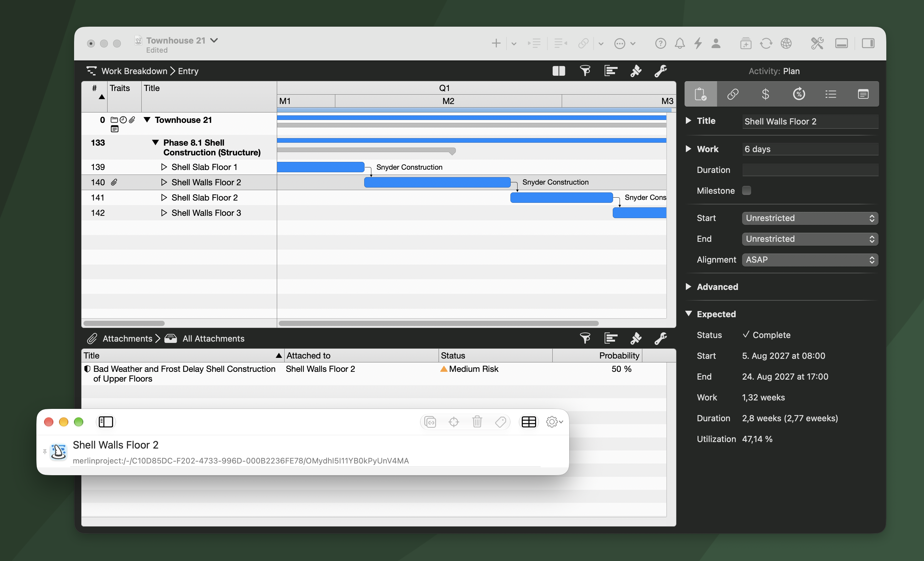Viewport: 924px width, 561px height.
Task: Enable the Milestone checkbox
Action: [x=746, y=190]
